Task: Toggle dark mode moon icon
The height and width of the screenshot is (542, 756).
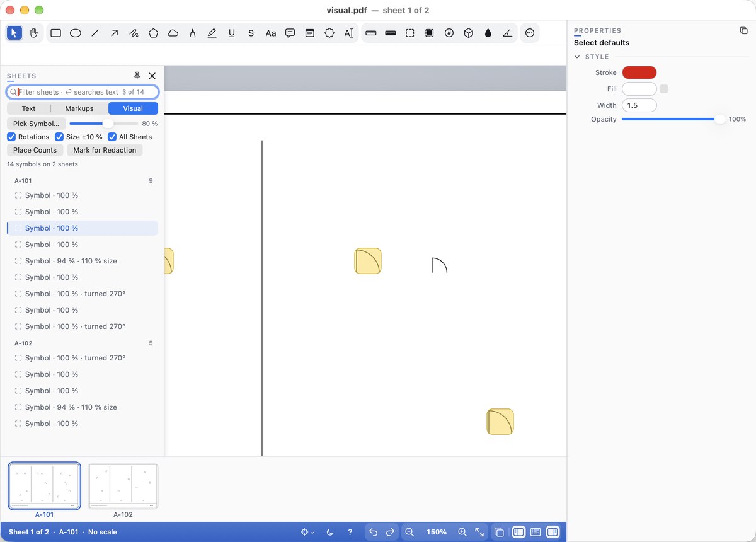Action: point(330,532)
